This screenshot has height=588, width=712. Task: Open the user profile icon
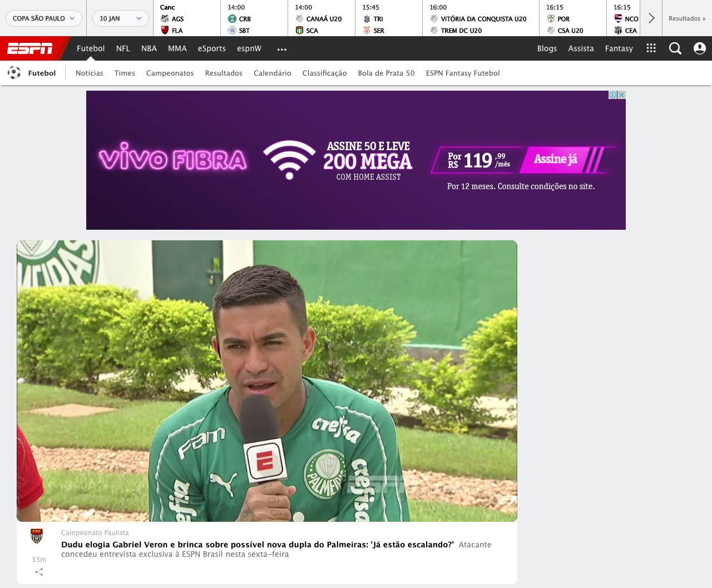click(x=700, y=48)
